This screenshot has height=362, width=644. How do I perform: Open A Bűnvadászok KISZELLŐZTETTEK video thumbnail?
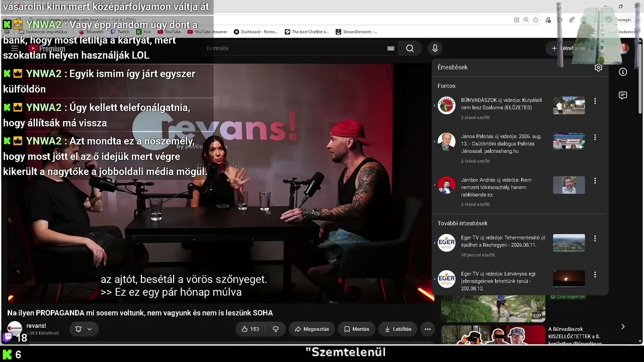pos(493,335)
